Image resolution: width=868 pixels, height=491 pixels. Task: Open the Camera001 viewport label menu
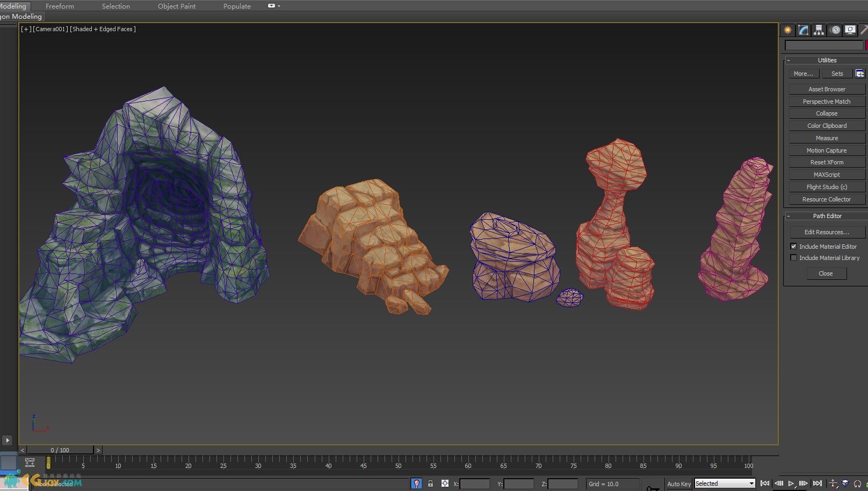click(x=50, y=29)
